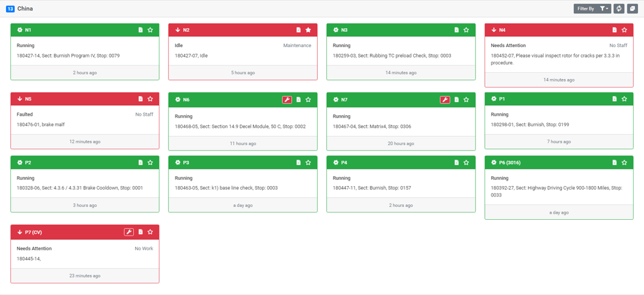Click the refresh icon in the header
The image size is (644, 295).
pos(619,9)
